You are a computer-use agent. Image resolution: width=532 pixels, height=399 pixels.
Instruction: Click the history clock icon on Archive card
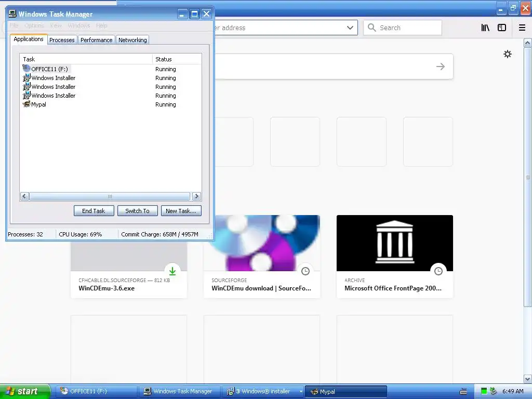(x=438, y=271)
